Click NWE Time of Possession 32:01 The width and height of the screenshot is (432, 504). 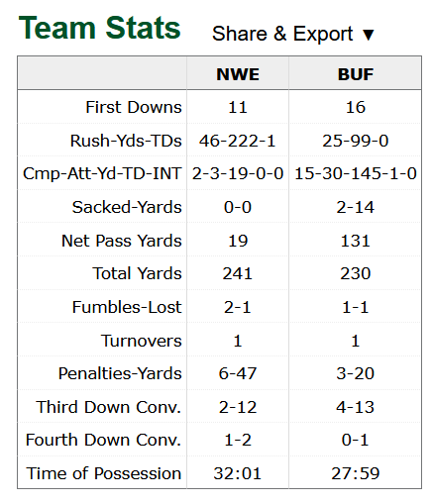[238, 473]
